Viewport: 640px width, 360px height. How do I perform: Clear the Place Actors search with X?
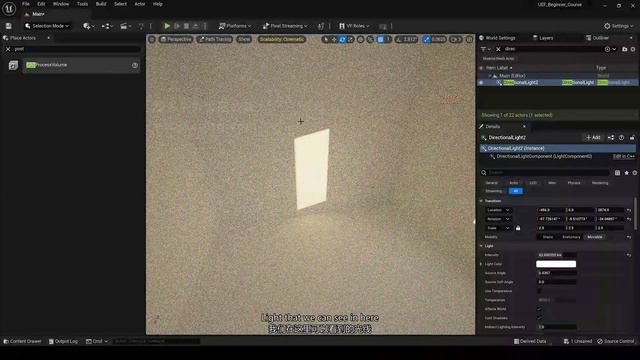8,49
